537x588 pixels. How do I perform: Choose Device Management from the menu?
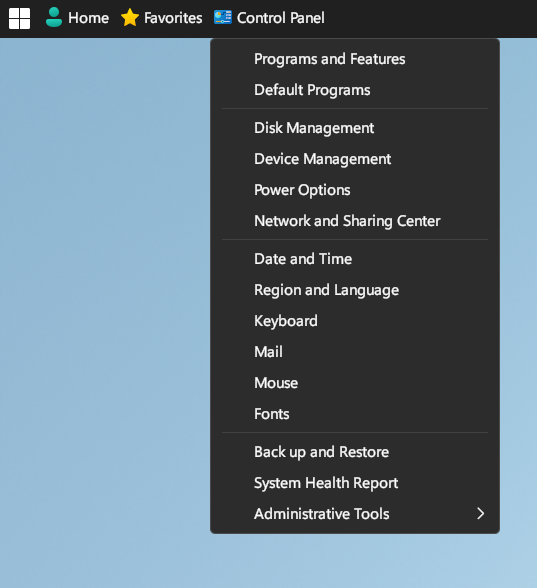click(x=355, y=159)
